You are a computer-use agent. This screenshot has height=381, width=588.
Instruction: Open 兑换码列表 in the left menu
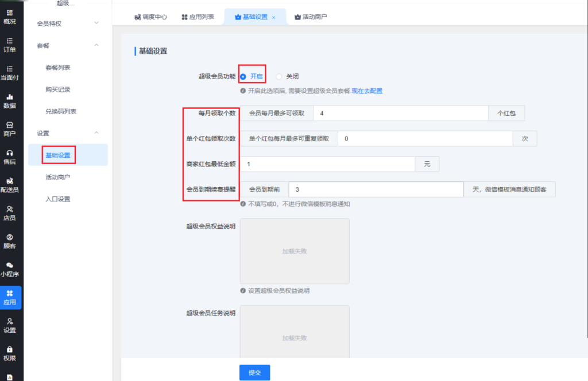pyautogui.click(x=61, y=111)
